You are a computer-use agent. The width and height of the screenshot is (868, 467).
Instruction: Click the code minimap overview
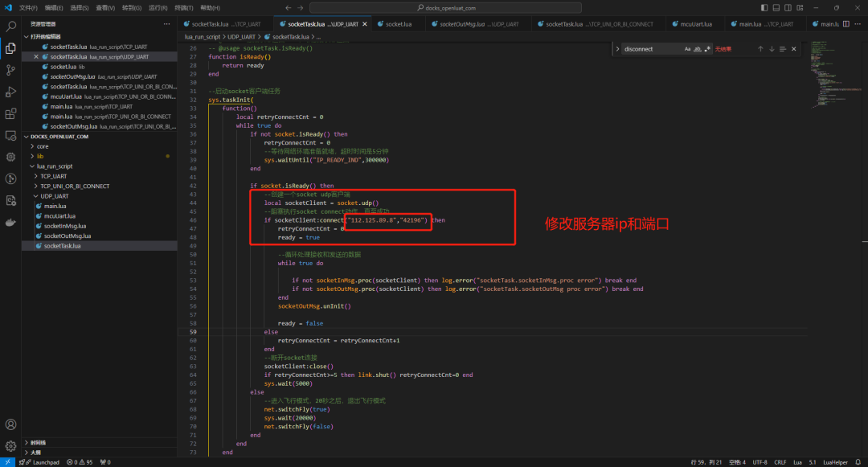(836, 74)
